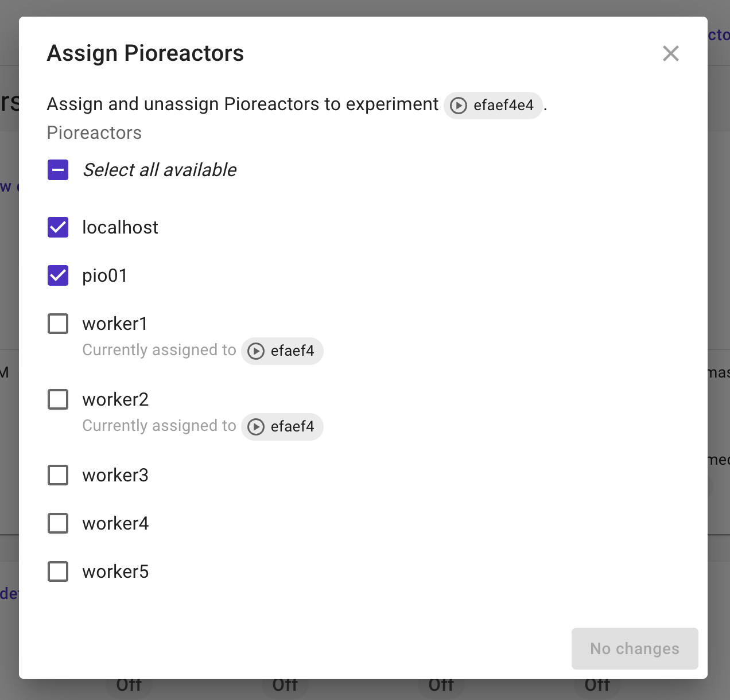Click play icon in worker1's assigned chip

tap(256, 351)
